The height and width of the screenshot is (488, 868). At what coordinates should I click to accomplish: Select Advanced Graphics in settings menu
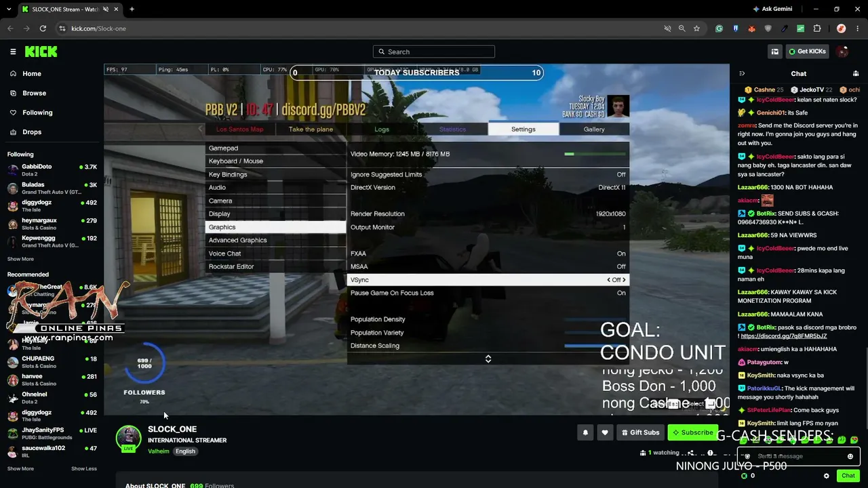pyautogui.click(x=275, y=240)
